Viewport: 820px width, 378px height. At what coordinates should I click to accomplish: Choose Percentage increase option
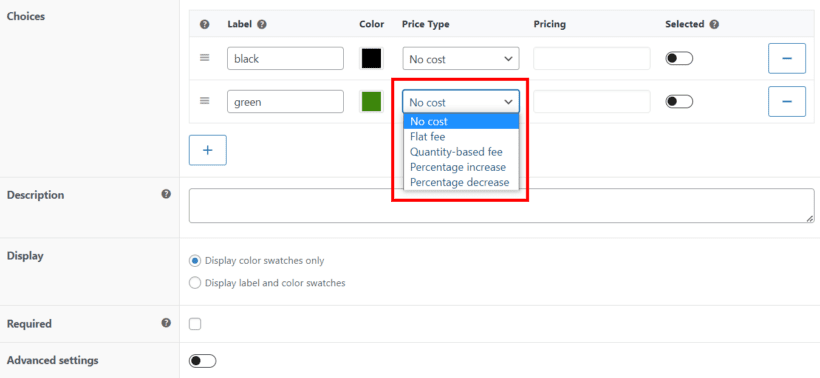coord(461,167)
